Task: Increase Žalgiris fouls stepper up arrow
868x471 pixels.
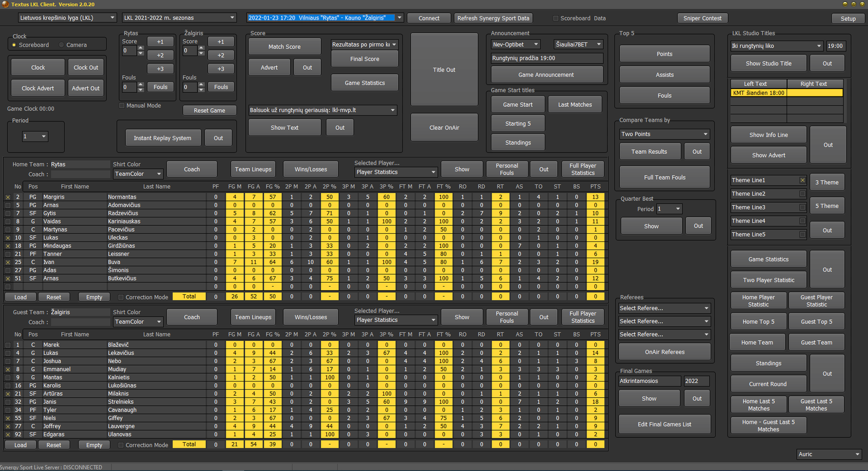Action: [201, 85]
